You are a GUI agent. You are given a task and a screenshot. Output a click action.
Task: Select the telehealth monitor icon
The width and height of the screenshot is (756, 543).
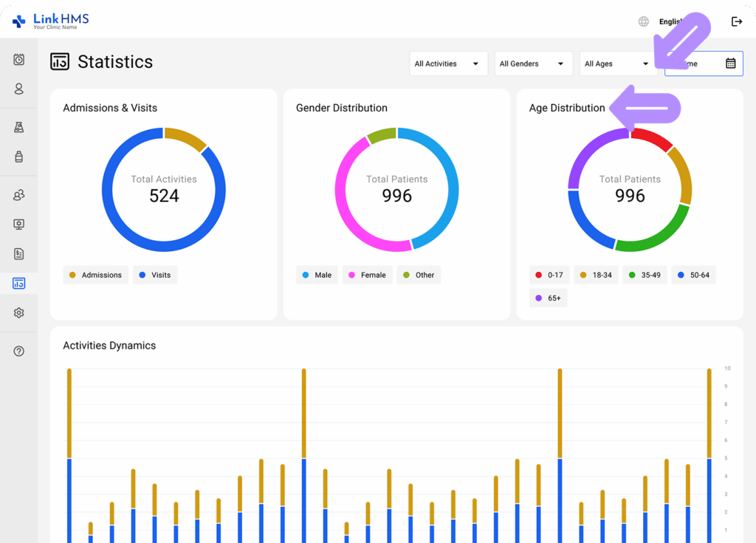click(18, 224)
